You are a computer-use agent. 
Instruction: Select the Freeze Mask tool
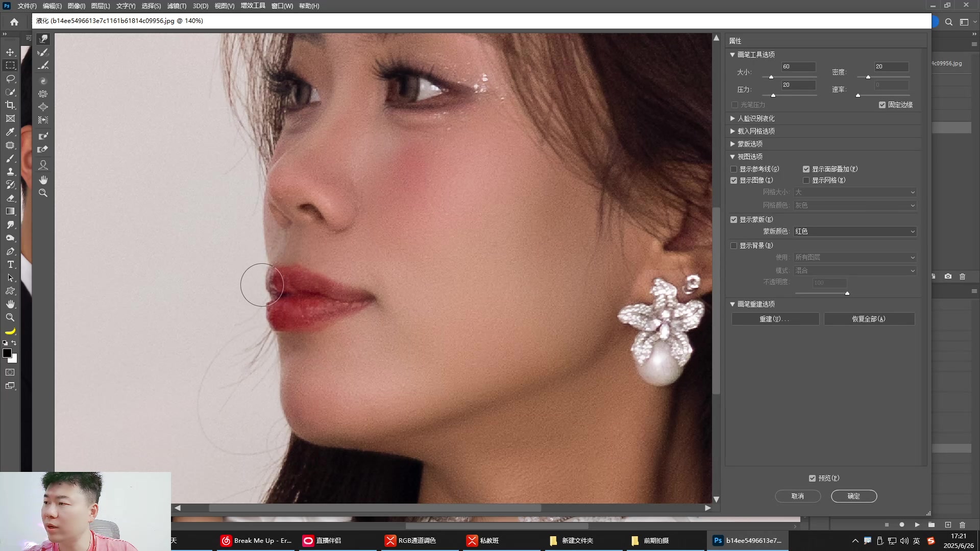43,136
